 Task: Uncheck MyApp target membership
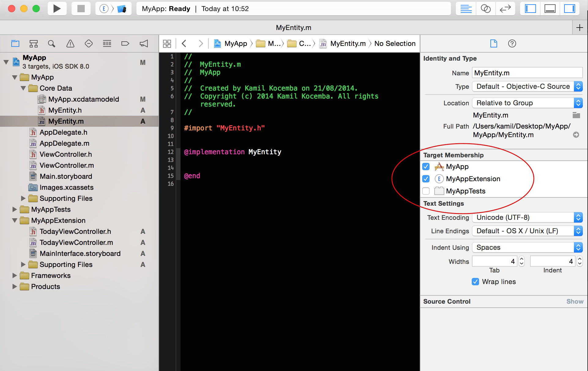426,167
